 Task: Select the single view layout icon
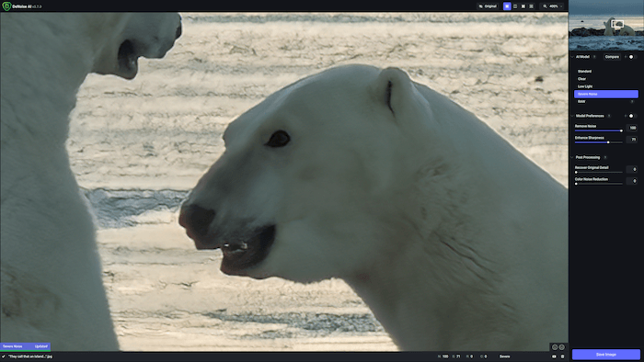coord(507,6)
